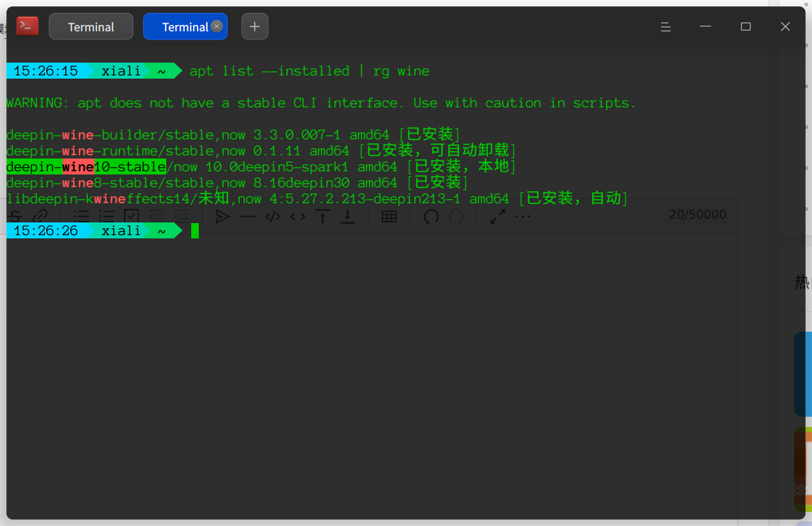Click the libdeepin-kwineffects14 package line
Viewport: 812px width, 526px height.
click(x=317, y=199)
